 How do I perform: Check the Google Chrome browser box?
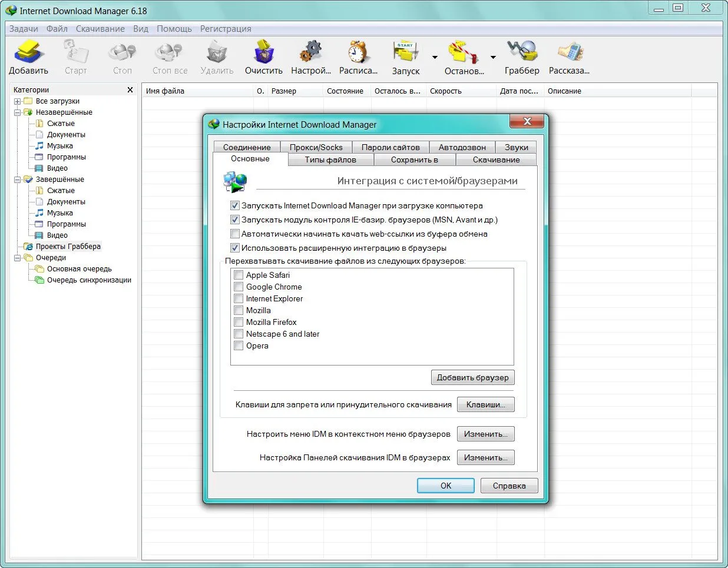pos(239,287)
